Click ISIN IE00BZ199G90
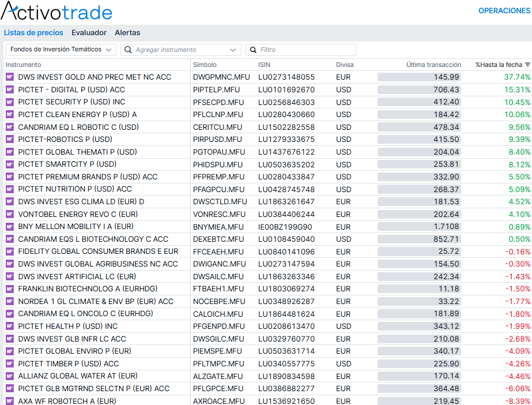The image size is (532, 405). pyautogui.click(x=285, y=227)
